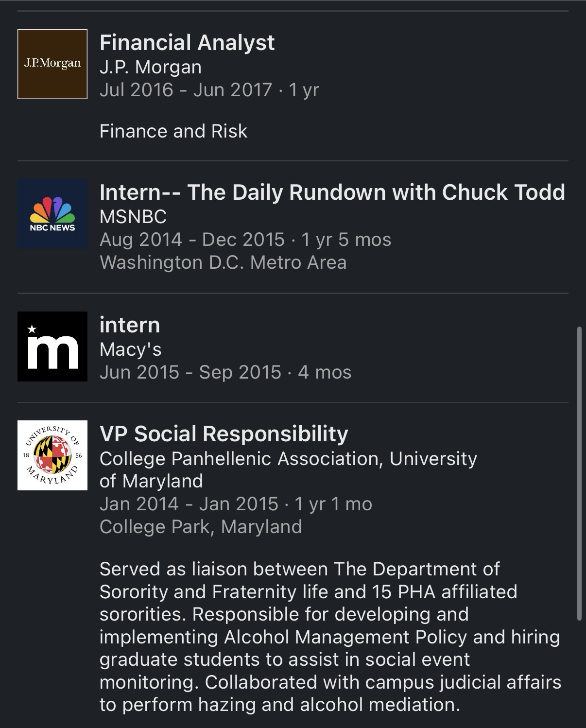This screenshot has height=728, width=586.
Task: Click the Macy's star logo
Action: 52,347
